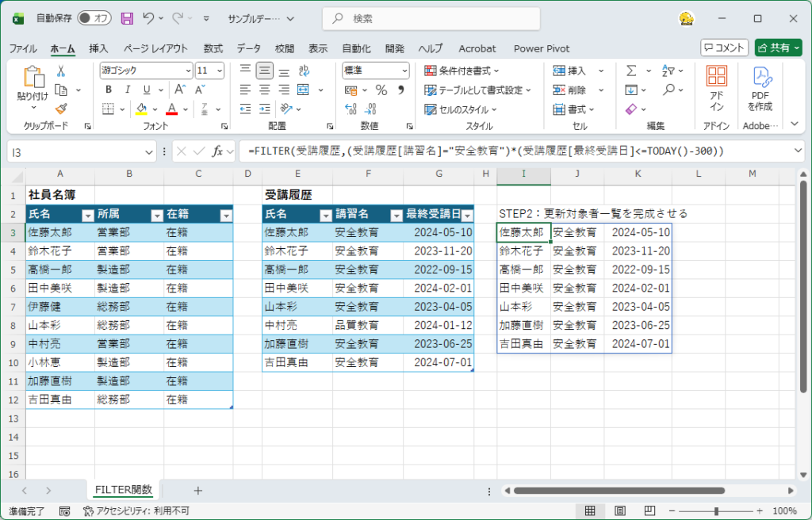Click the コメント comments button
This screenshot has width=812, height=520.
click(x=724, y=48)
